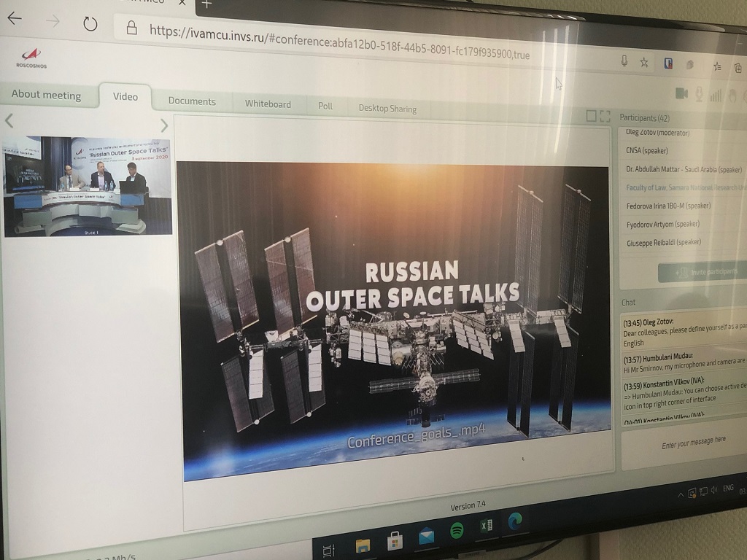Click the microphone icon in the address bar
Image resolution: width=747 pixels, height=560 pixels.
coord(624,61)
